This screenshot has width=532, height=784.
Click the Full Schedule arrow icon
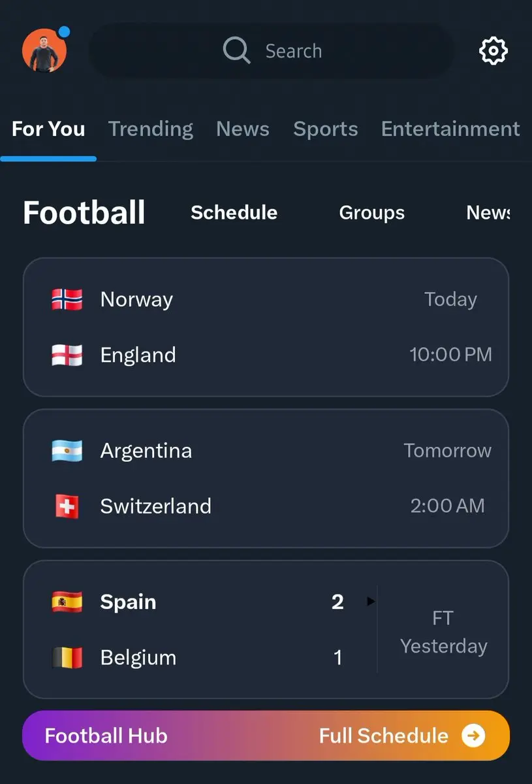(474, 736)
